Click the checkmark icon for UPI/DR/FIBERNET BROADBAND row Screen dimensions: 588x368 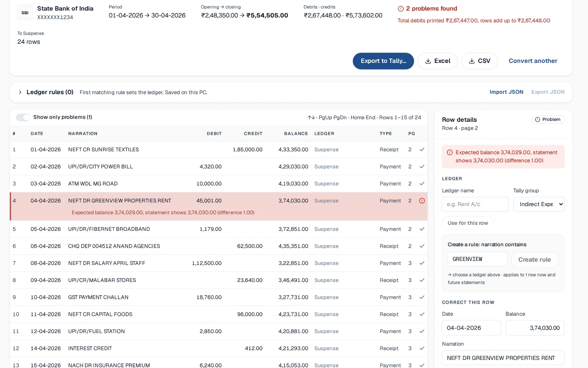(x=422, y=229)
